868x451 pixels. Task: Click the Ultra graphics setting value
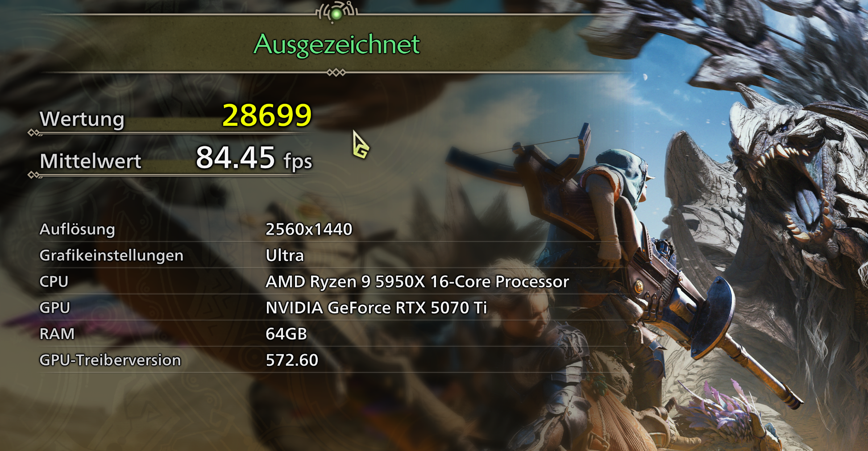[285, 256]
